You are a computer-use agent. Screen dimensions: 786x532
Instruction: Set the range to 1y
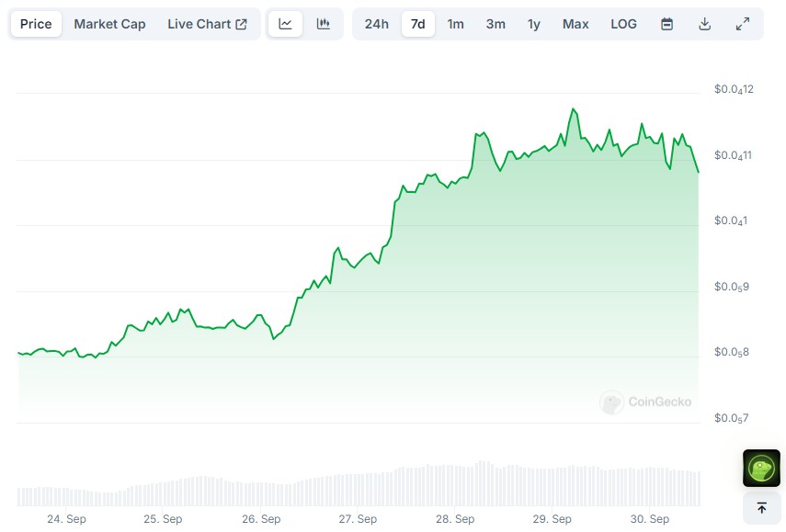pyautogui.click(x=534, y=24)
